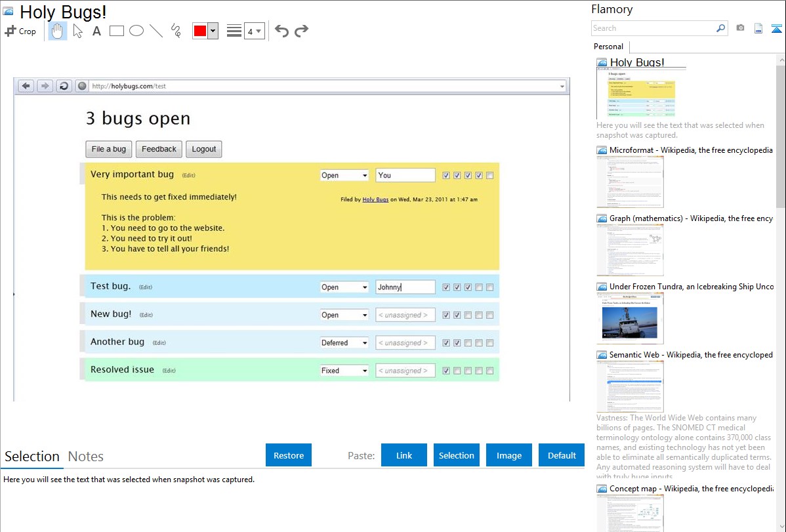Choose the text annotation tool
Image resolution: width=786 pixels, height=532 pixels.
click(x=96, y=31)
